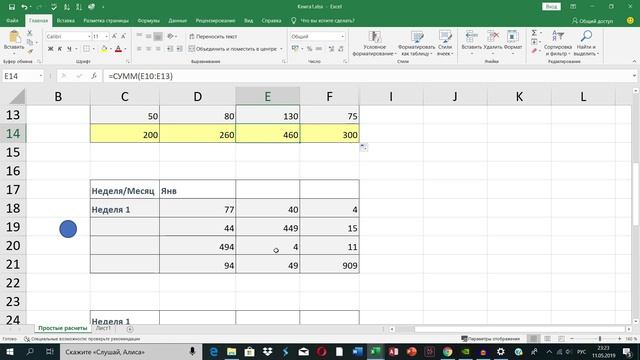Undo the last action
Image resolution: width=640 pixels, height=360 pixels.
pyautogui.click(x=24, y=7)
